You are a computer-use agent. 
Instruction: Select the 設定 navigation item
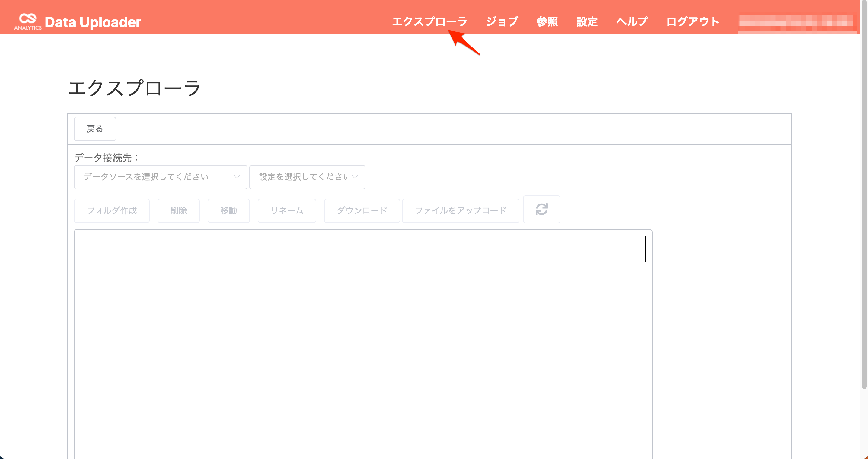pyautogui.click(x=587, y=21)
